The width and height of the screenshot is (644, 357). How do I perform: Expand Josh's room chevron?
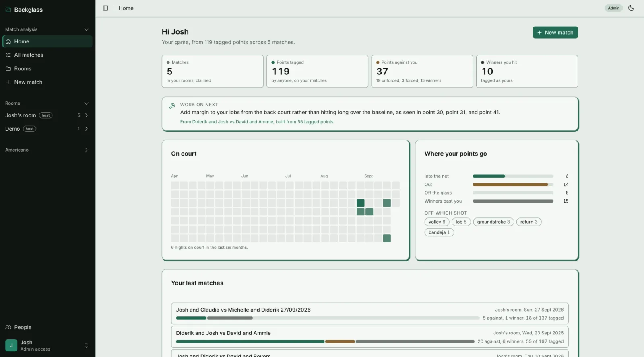click(87, 115)
